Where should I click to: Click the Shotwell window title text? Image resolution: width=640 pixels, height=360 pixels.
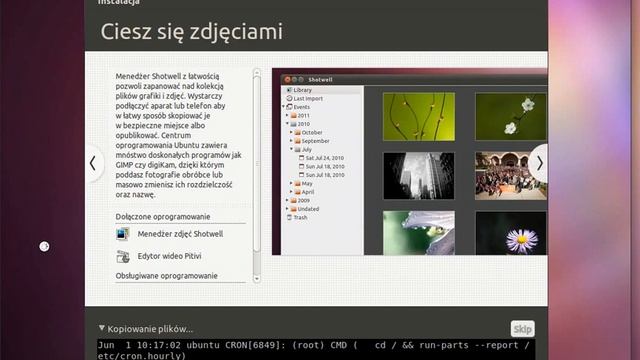320,80
